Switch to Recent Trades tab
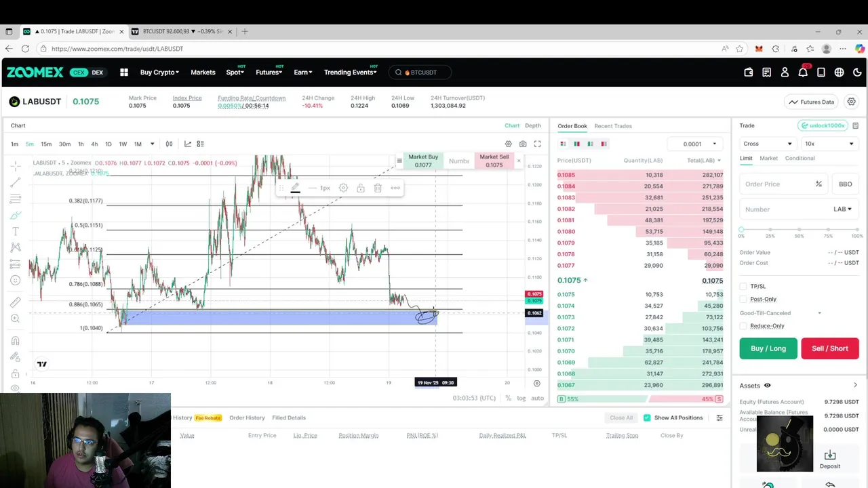 (613, 126)
